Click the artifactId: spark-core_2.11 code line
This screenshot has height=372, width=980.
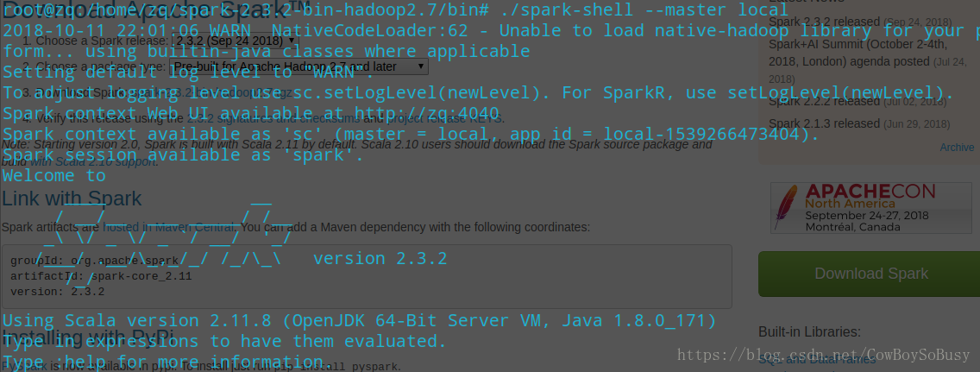(101, 276)
